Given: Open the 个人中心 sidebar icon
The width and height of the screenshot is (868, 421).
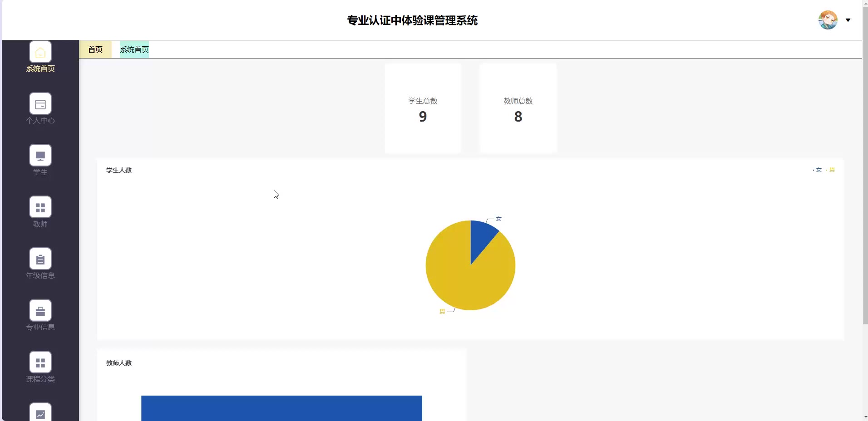Looking at the screenshot, I should click(40, 104).
